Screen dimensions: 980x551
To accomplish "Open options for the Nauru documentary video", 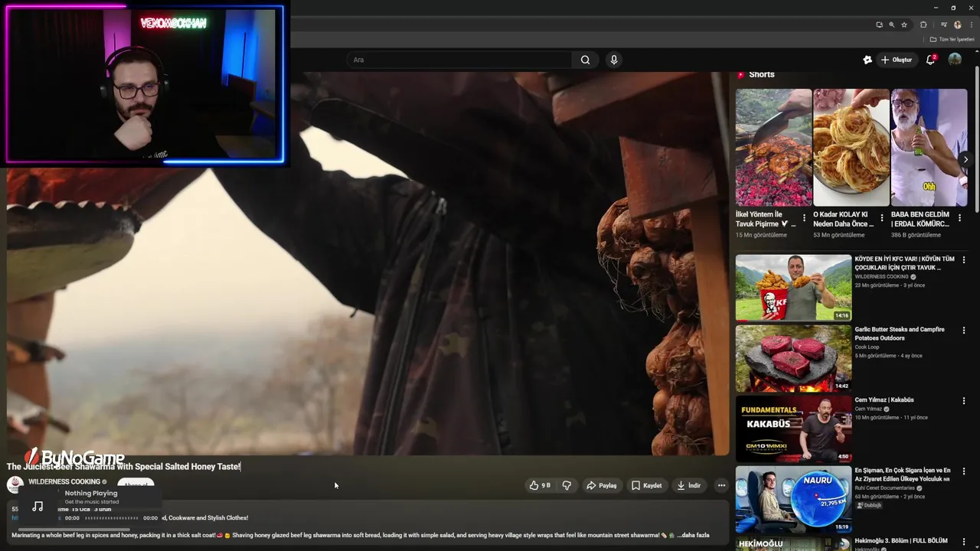I will tap(964, 471).
